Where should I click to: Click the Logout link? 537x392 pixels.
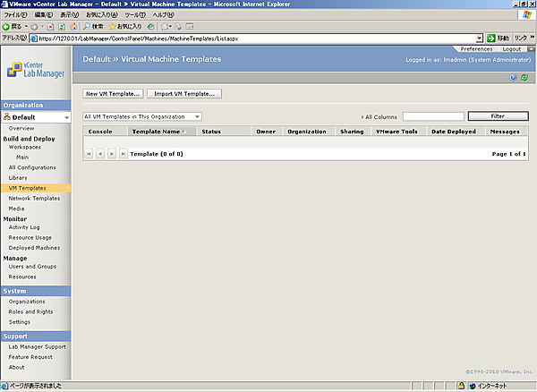pyautogui.click(x=511, y=49)
